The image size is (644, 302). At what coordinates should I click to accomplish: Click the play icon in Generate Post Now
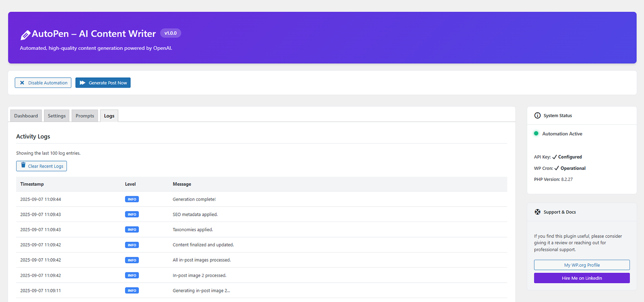coord(83,83)
